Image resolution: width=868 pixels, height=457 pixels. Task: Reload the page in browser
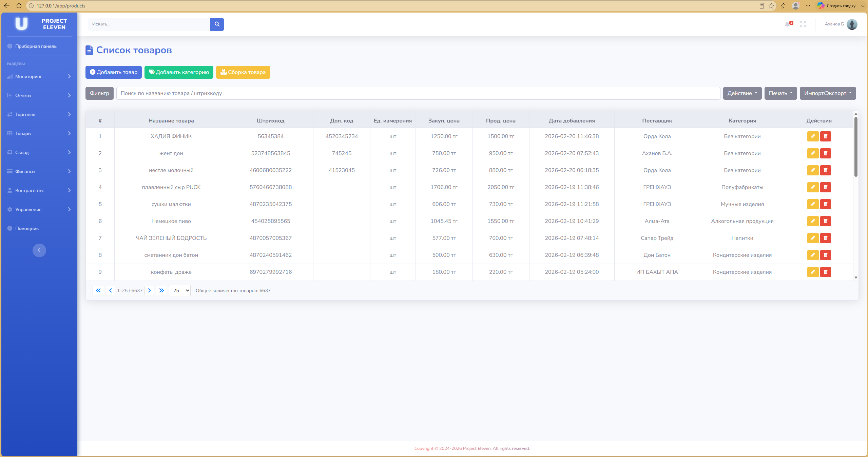[19, 6]
